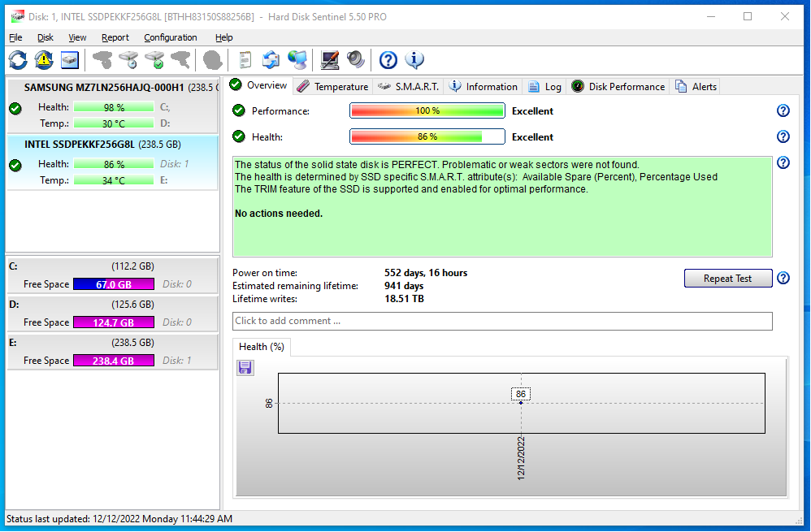Open the Disk Performance tab
This screenshot has height=532, width=811.
point(618,86)
